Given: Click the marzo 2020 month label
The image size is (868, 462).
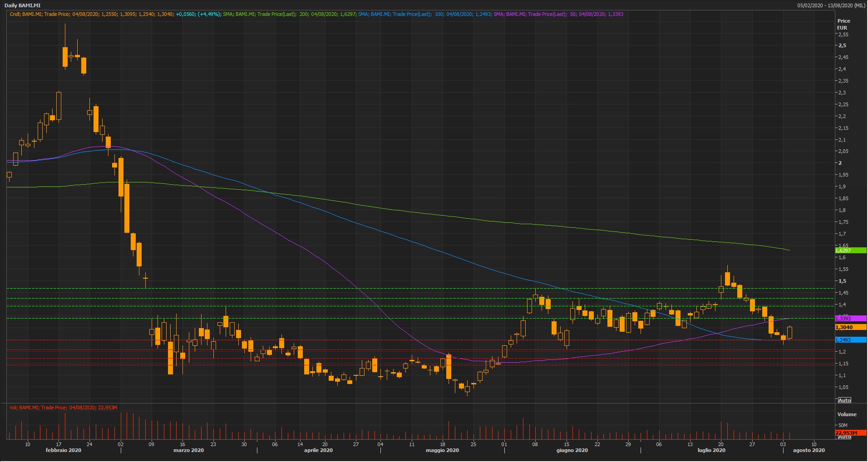Looking at the screenshot, I should click(188, 450).
